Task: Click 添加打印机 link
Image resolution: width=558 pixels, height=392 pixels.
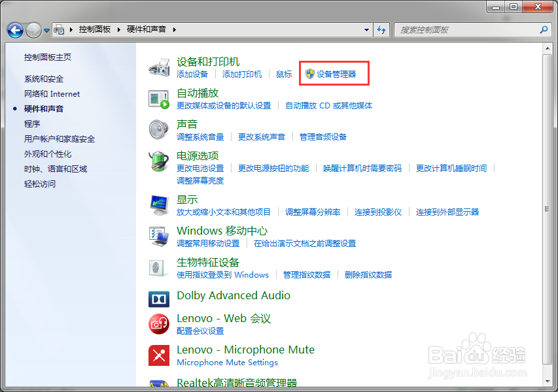Action: pyautogui.click(x=242, y=74)
